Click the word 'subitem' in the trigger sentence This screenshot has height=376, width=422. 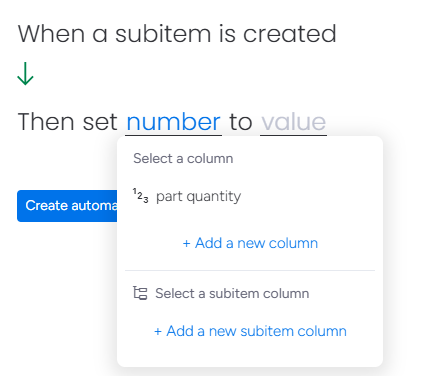click(x=163, y=34)
